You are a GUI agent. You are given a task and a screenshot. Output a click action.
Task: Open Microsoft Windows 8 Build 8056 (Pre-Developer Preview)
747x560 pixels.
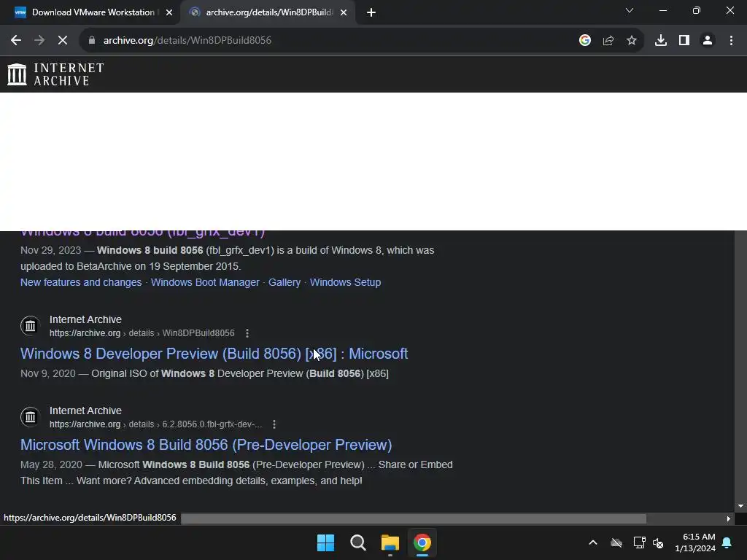[x=206, y=445]
